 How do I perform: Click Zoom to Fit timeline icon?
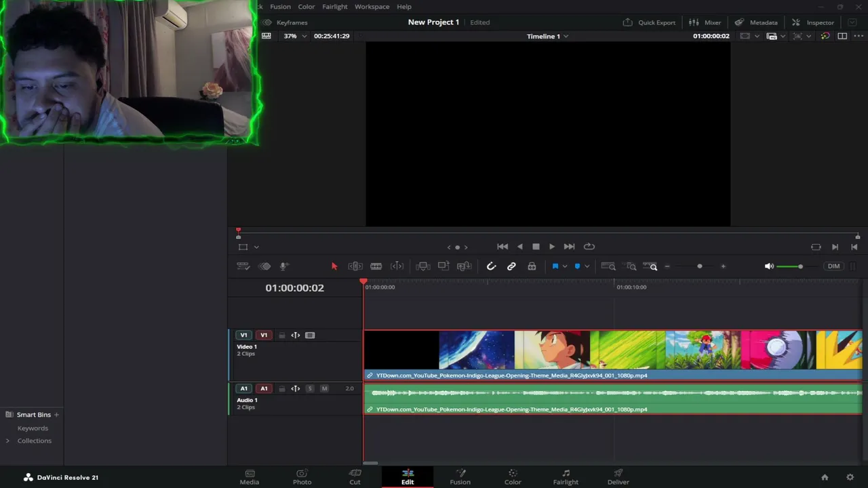608,266
